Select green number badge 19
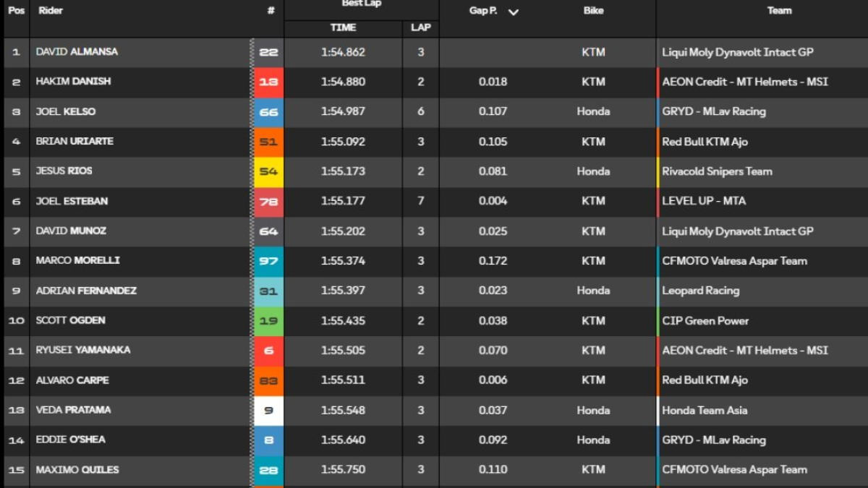 268,321
